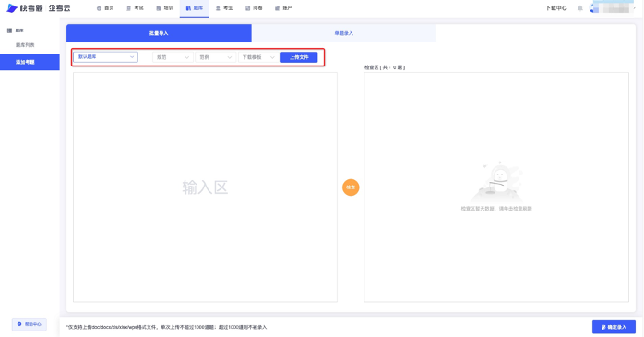Open the user avatar account menu

(x=612, y=7)
